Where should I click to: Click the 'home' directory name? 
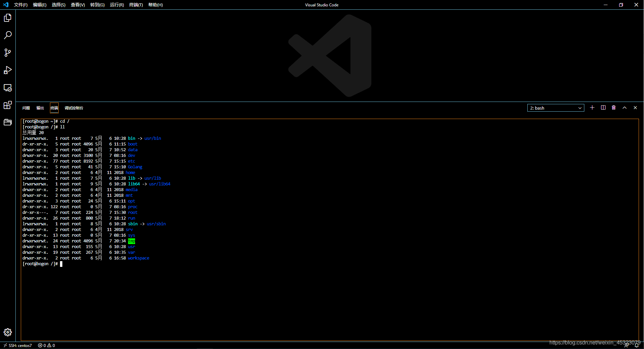(x=130, y=173)
